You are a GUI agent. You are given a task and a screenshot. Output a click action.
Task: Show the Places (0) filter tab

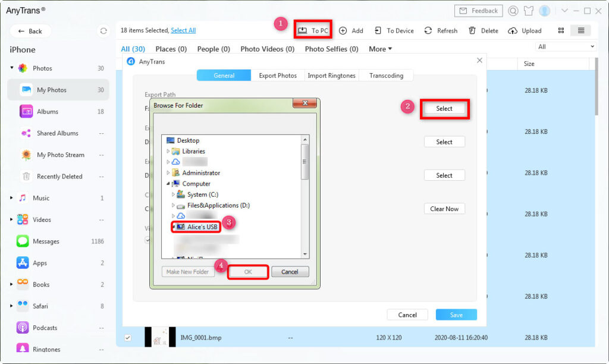[x=171, y=49]
